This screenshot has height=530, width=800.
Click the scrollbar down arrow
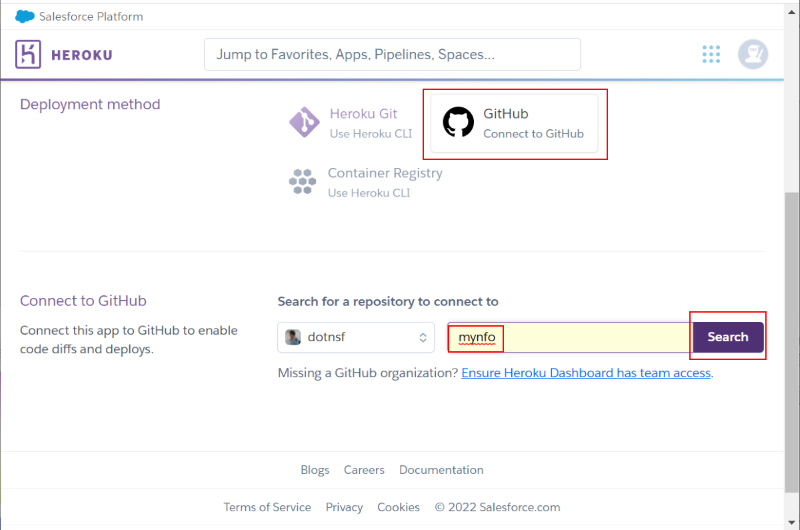click(791, 522)
